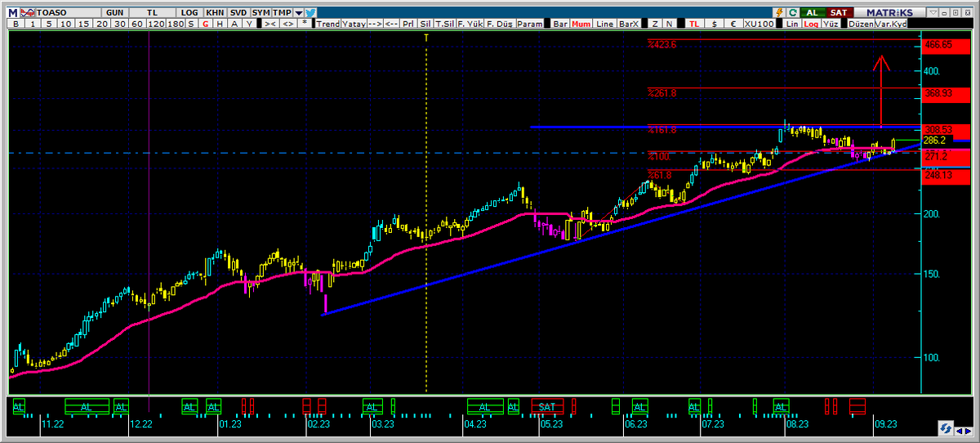This screenshot has width=980, height=443.
Task: Select the <-- arrow drawing tool
Action: tap(391, 24)
